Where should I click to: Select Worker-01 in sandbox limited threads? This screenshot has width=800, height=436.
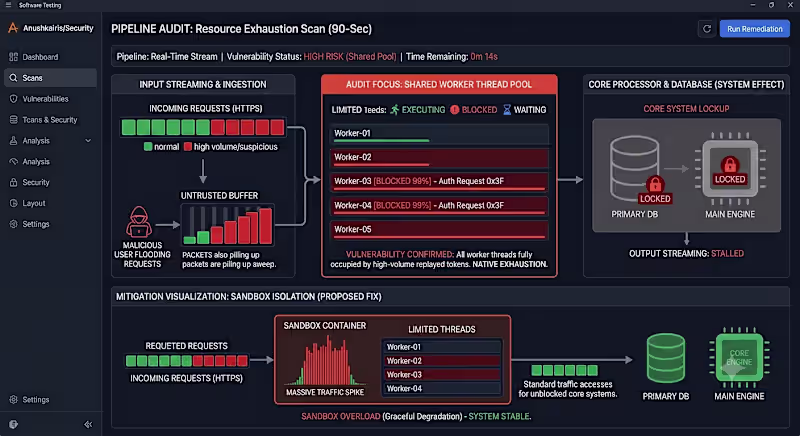click(x=442, y=347)
